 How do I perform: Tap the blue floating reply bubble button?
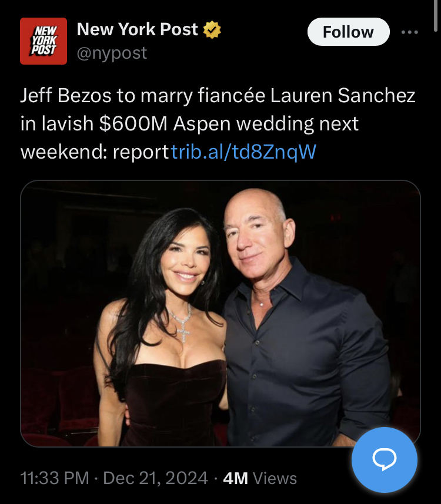(x=385, y=459)
